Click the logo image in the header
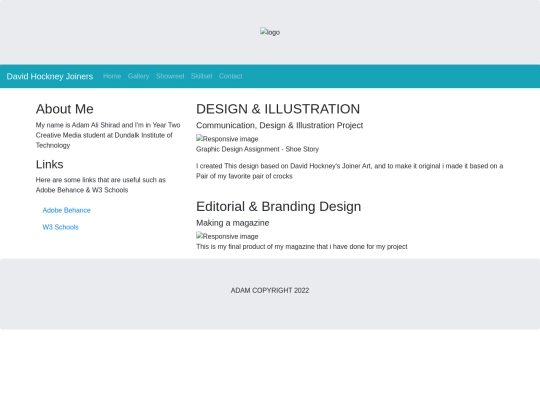The height and width of the screenshot is (405, 540). point(270,32)
